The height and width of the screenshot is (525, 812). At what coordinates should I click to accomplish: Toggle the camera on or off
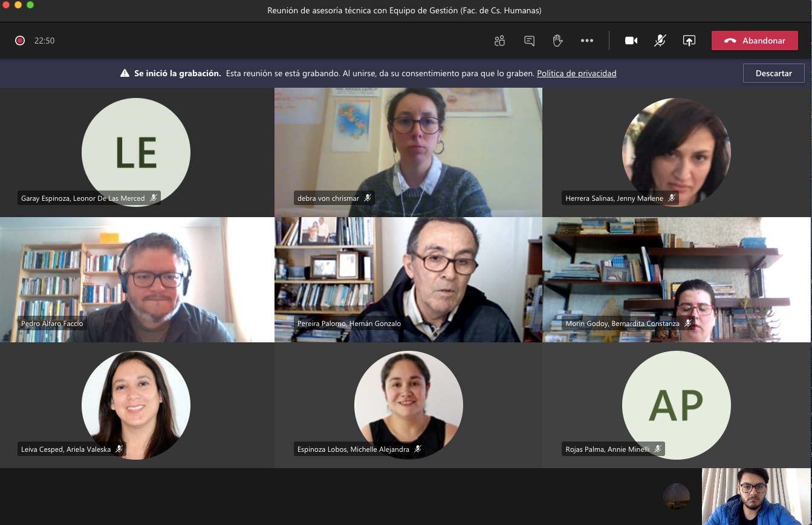pyautogui.click(x=631, y=41)
